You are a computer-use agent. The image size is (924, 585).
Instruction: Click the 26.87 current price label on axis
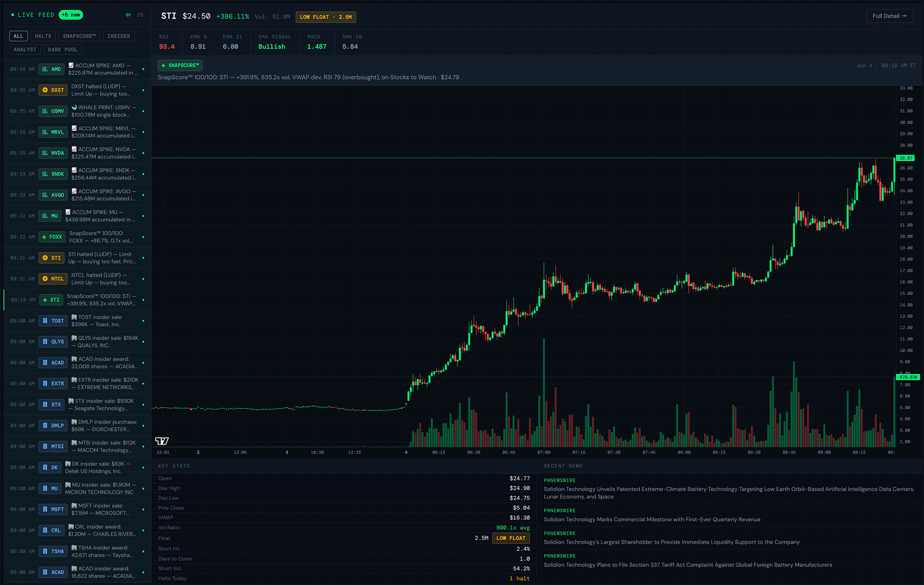(906, 158)
